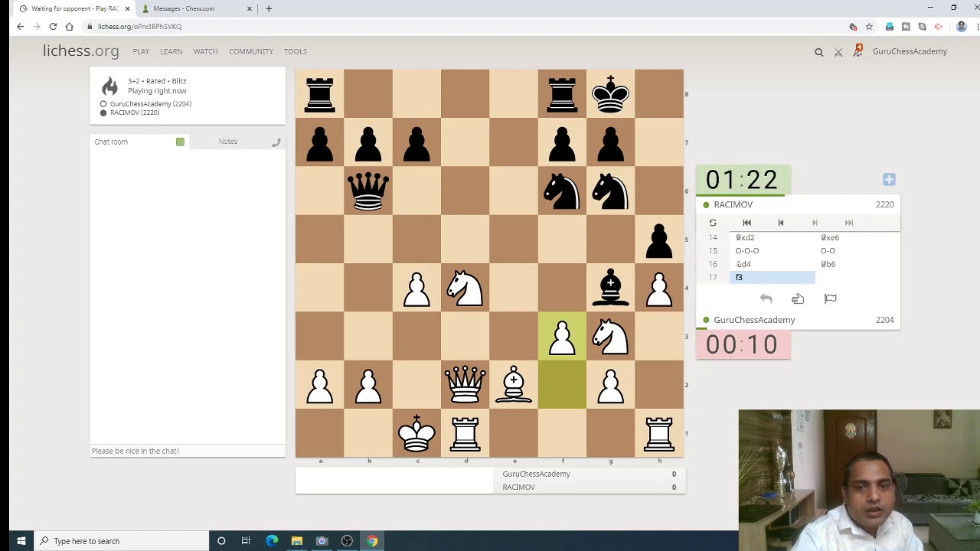Select move Qb6 in the move list
The width and height of the screenshot is (980, 551).
pyautogui.click(x=857, y=264)
